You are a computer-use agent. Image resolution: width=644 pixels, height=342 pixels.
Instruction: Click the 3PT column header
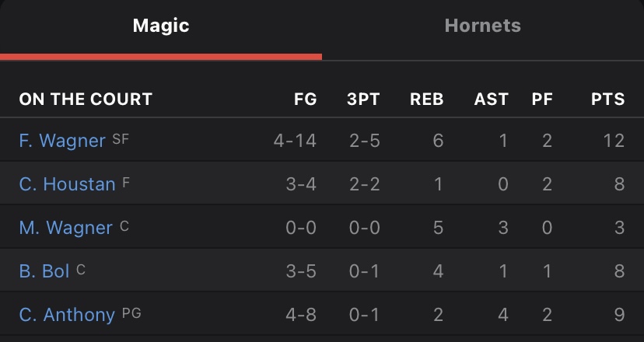(363, 99)
